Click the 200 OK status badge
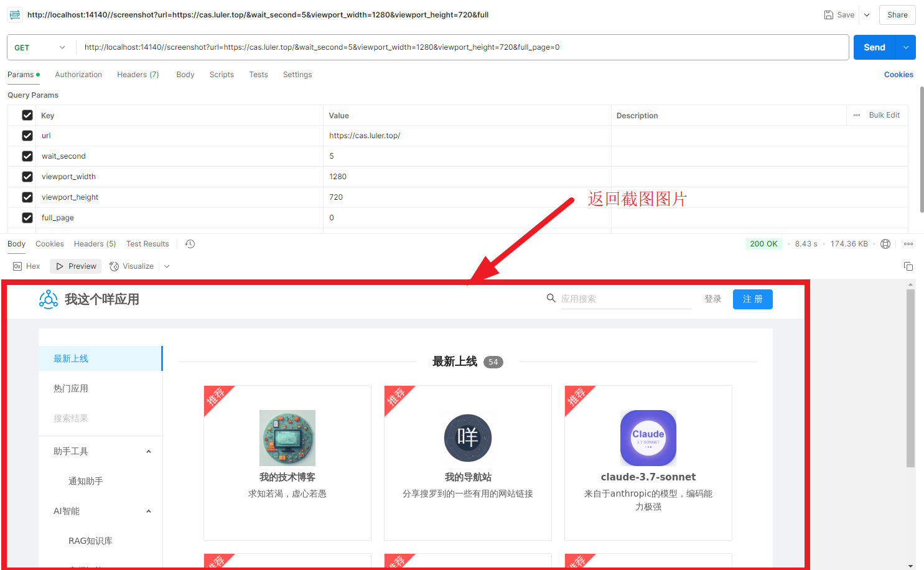Screen dimensions: 924x570 (763, 244)
